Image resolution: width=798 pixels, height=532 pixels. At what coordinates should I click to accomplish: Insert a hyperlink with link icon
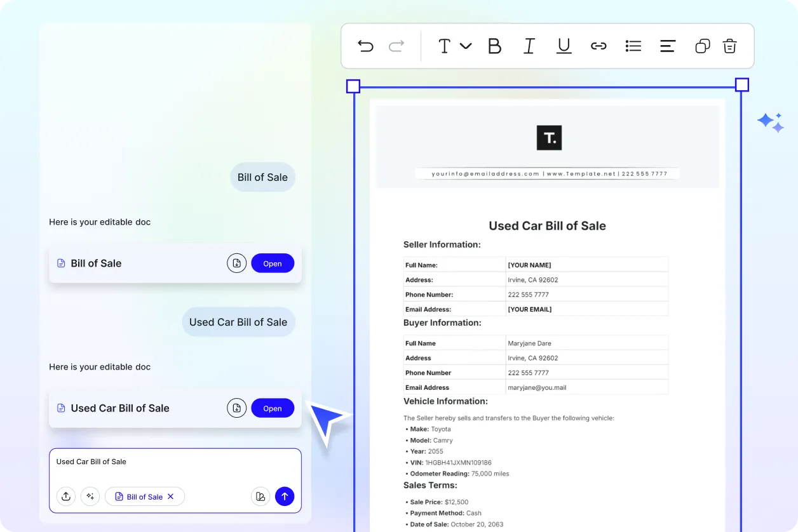(598, 46)
